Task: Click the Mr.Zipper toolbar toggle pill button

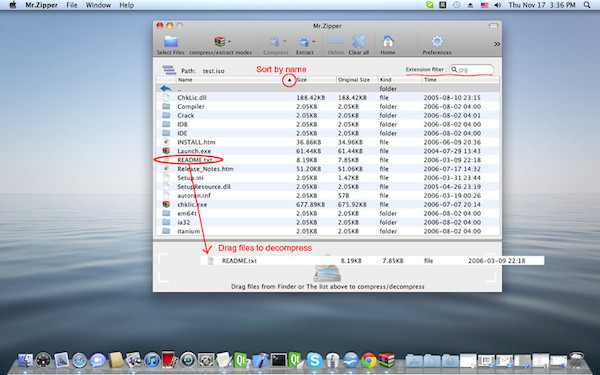Action: 493,26
